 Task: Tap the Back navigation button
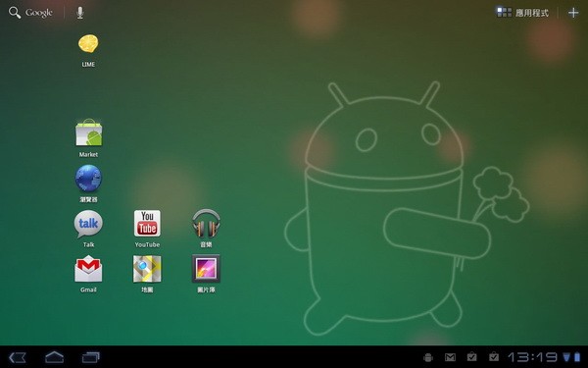point(18,357)
